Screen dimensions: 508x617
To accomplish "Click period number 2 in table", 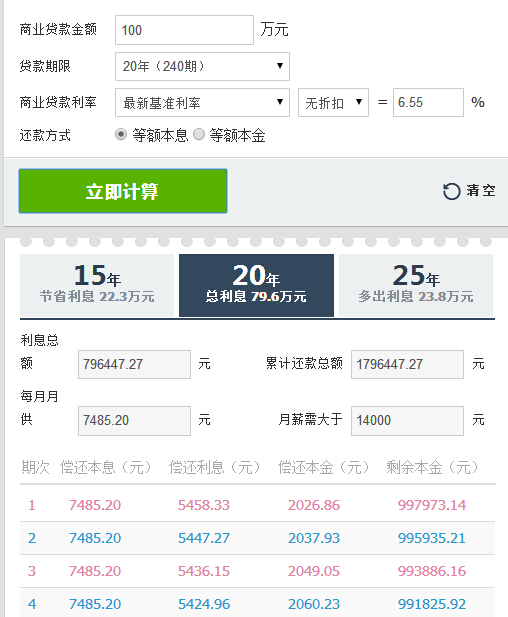I will click(32, 538).
